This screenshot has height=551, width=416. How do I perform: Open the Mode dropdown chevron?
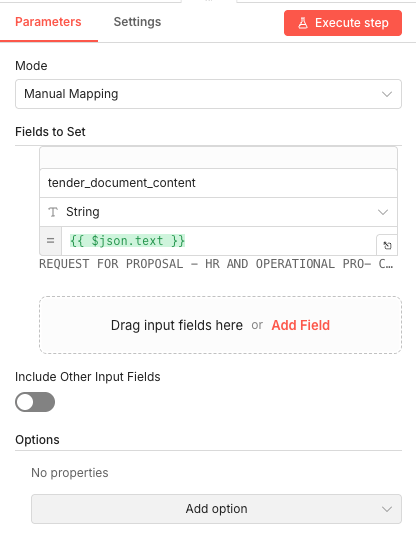pyautogui.click(x=387, y=94)
